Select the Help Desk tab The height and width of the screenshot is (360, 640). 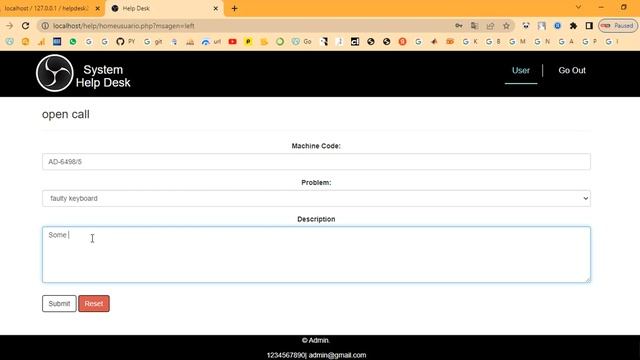pyautogui.click(x=163, y=8)
